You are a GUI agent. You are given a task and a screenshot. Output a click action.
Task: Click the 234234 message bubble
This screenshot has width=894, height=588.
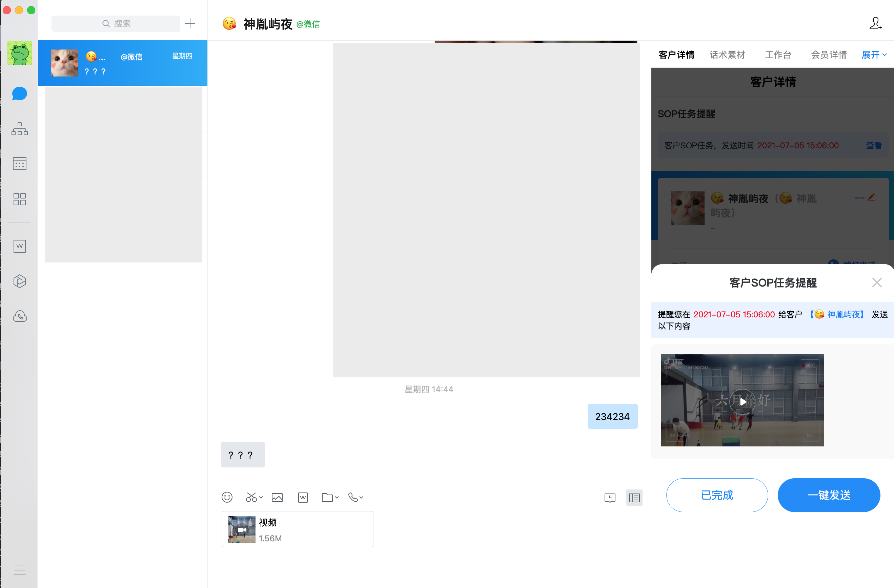[612, 416]
